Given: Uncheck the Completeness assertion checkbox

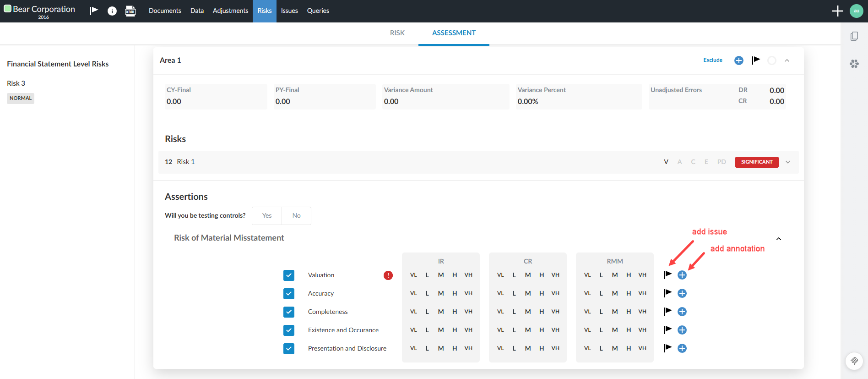Looking at the screenshot, I should click(x=289, y=312).
